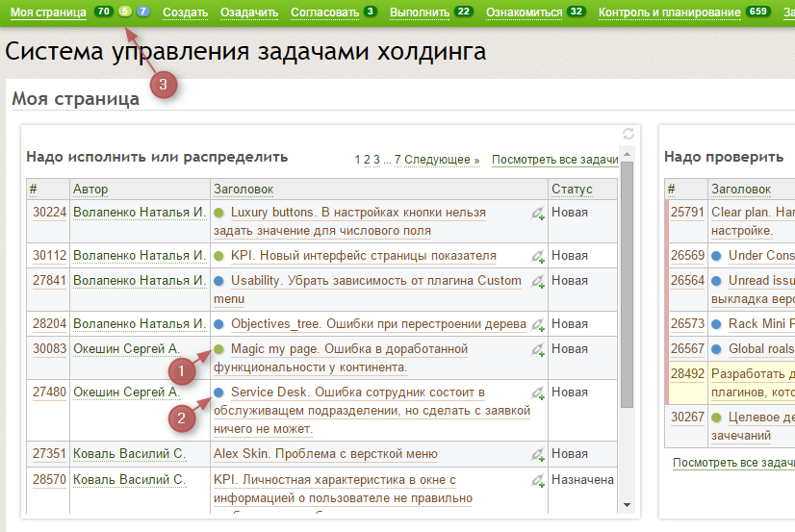The width and height of the screenshot is (795, 532).
Task: Click Следующее » pagination link
Action: point(442,160)
